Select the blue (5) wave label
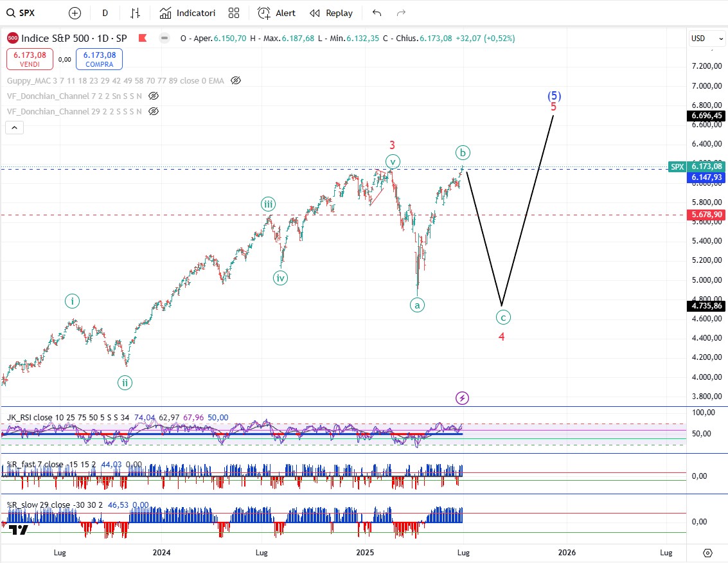The width and height of the screenshot is (728, 563). [x=555, y=96]
